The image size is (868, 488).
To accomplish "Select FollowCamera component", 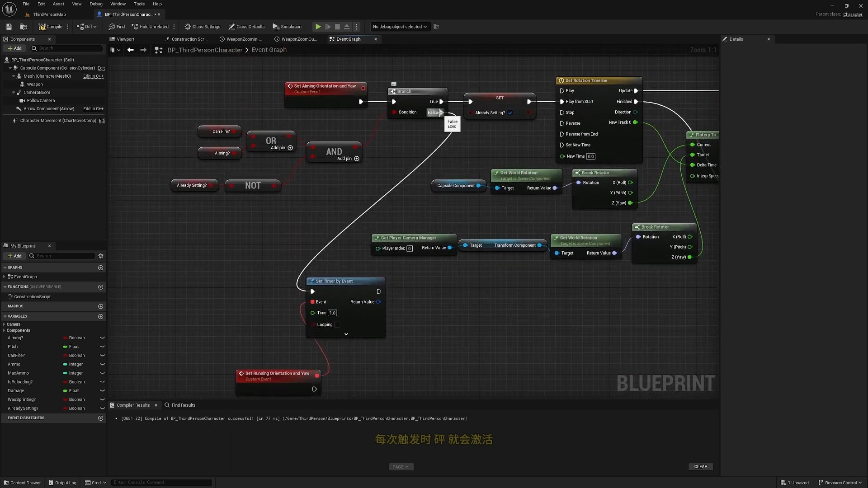I will tap(41, 101).
